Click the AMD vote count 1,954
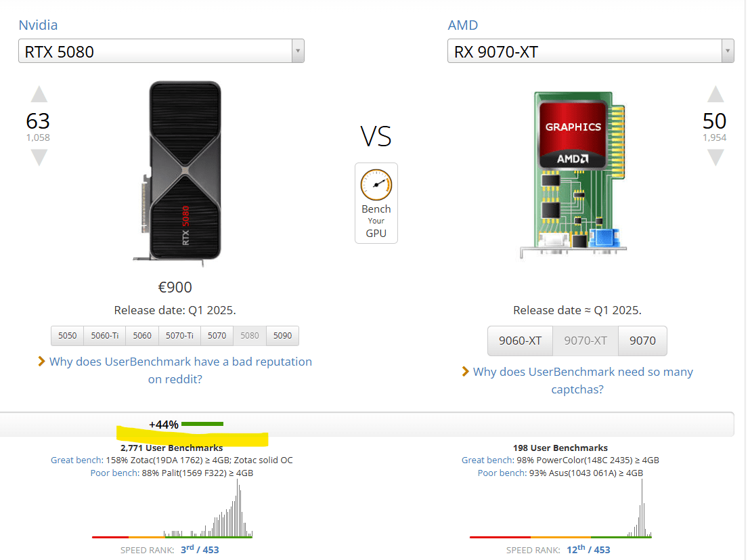This screenshot has height=560, width=750. coord(714,138)
